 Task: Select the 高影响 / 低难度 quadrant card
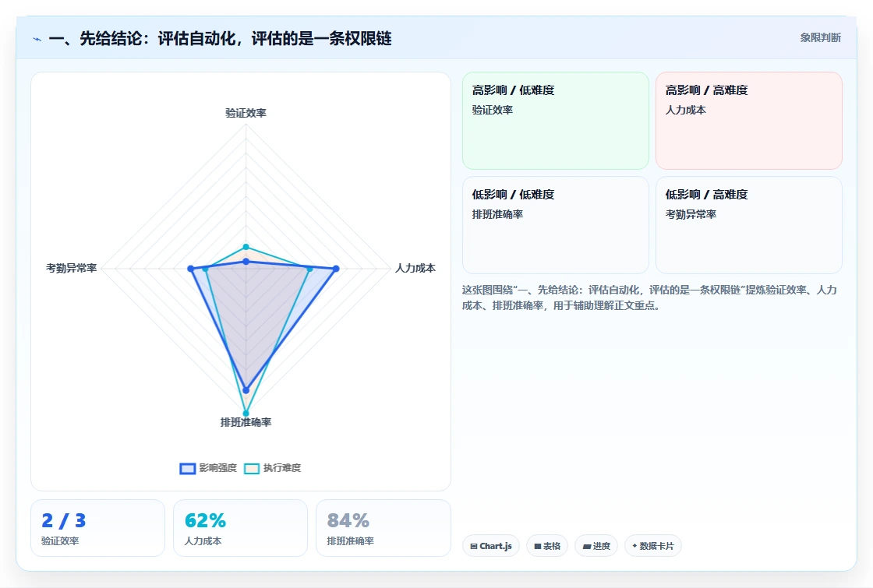[556, 121]
